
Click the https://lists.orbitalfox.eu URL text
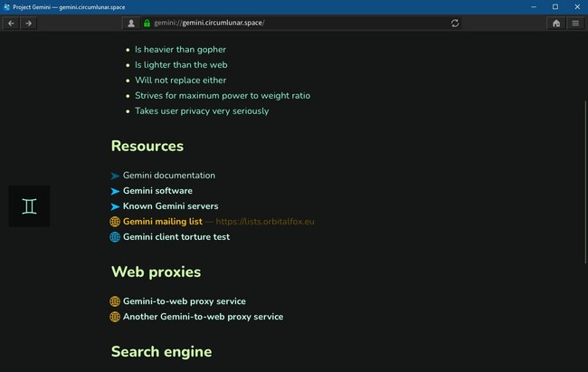[265, 222]
